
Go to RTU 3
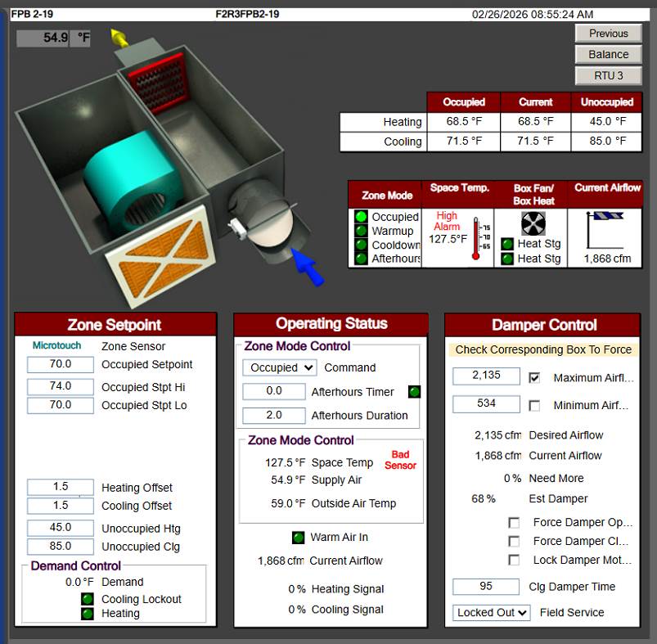coord(608,75)
